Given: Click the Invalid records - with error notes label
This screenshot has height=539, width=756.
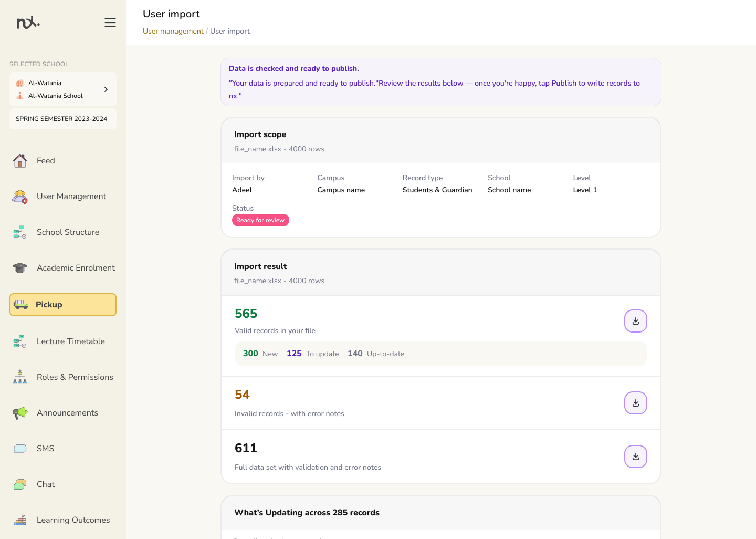Looking at the screenshot, I should click(289, 414).
